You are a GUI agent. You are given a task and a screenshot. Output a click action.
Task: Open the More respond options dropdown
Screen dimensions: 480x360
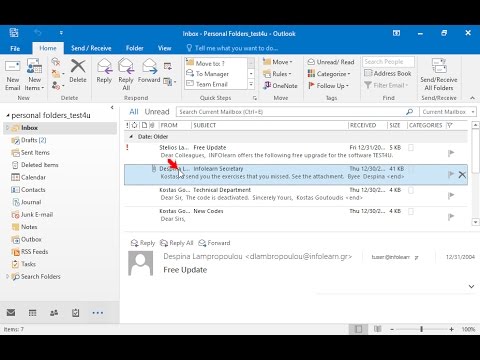point(170,82)
